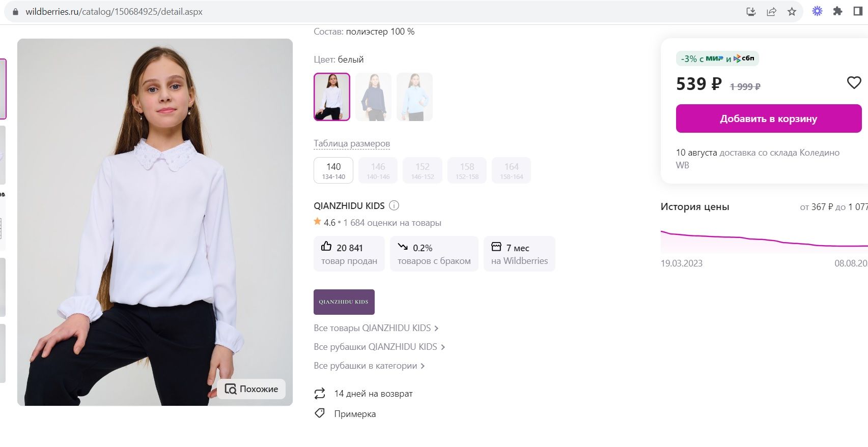Find similar items with Похожие button

(x=251, y=389)
